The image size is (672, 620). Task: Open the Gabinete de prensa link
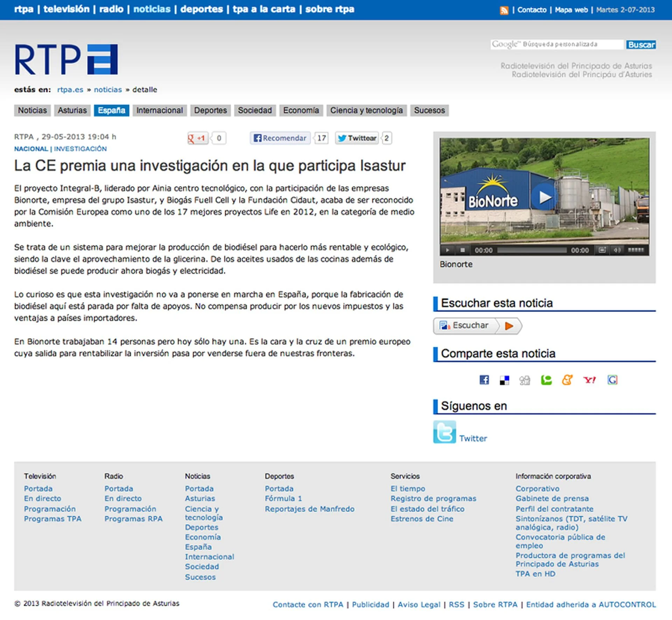tap(552, 498)
